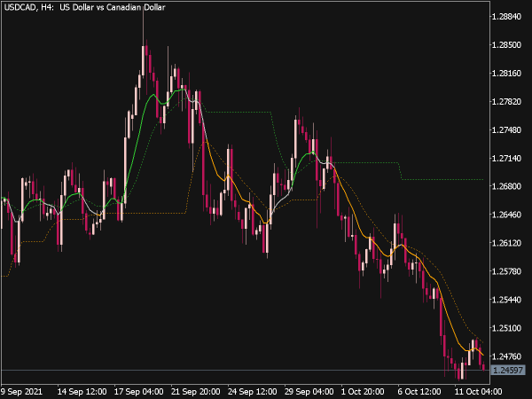The width and height of the screenshot is (532, 399).
Task: Click the tallest candle near 1.28500 peak
Action: [143, 60]
